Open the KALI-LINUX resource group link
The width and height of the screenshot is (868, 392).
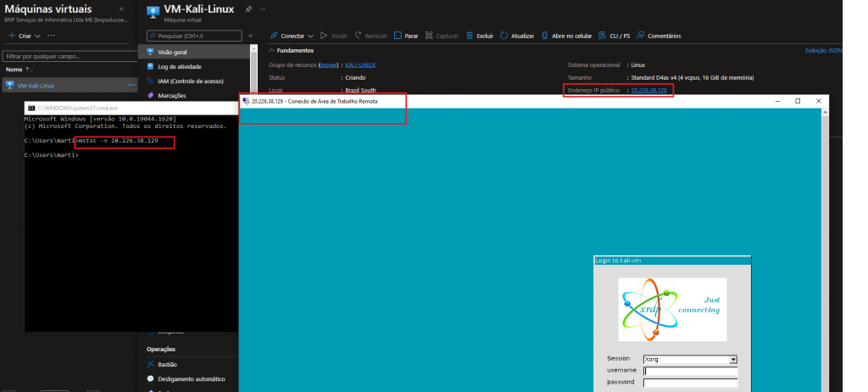click(x=360, y=64)
